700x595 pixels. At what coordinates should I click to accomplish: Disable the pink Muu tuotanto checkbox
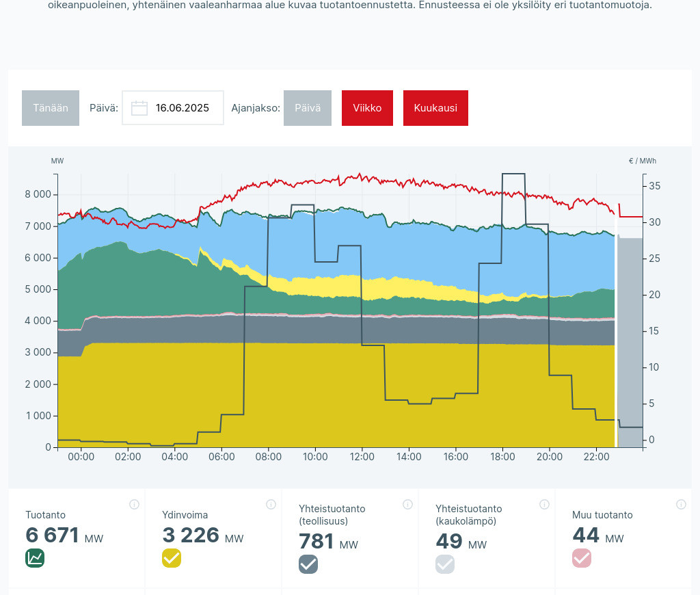point(582,558)
